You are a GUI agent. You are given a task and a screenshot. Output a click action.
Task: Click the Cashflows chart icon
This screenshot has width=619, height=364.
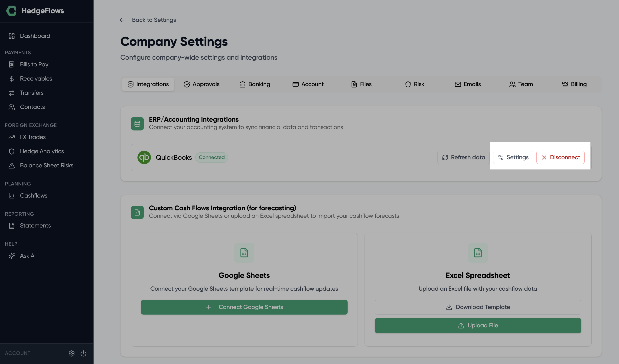[12, 195]
